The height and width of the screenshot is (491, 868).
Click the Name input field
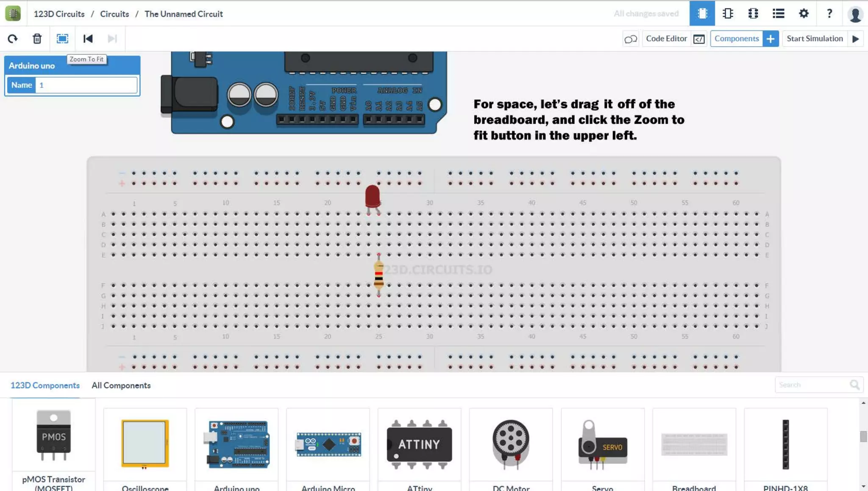86,85
